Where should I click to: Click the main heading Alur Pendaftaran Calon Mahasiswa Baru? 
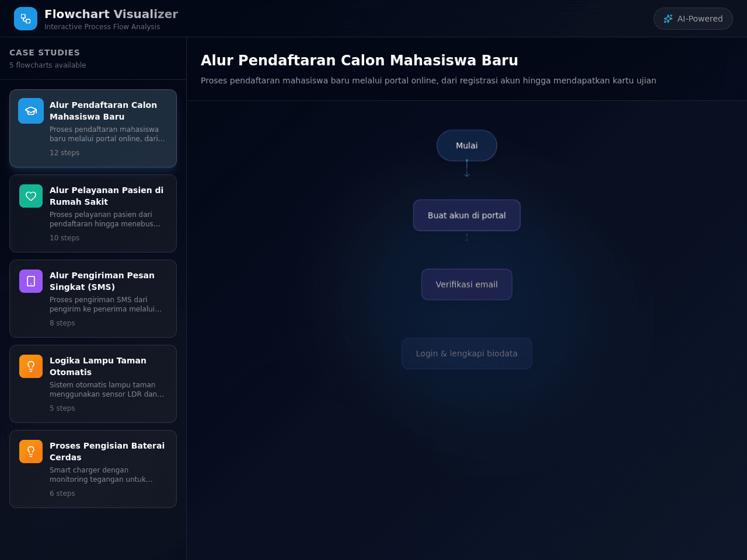359,61
